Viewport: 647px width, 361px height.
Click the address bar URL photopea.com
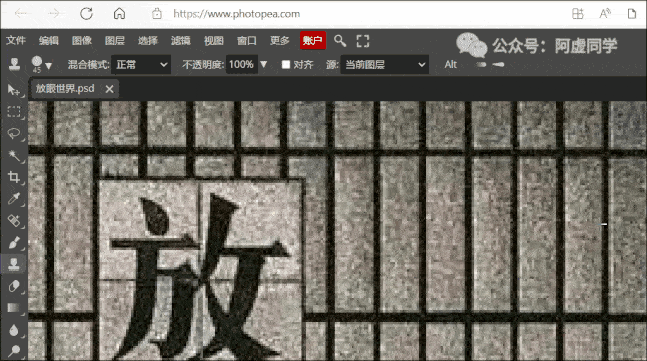click(236, 14)
